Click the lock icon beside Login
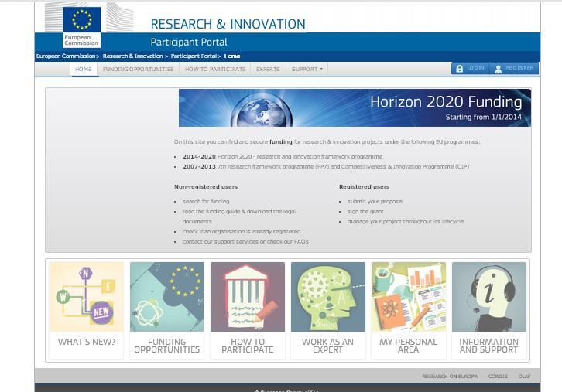 pos(460,69)
